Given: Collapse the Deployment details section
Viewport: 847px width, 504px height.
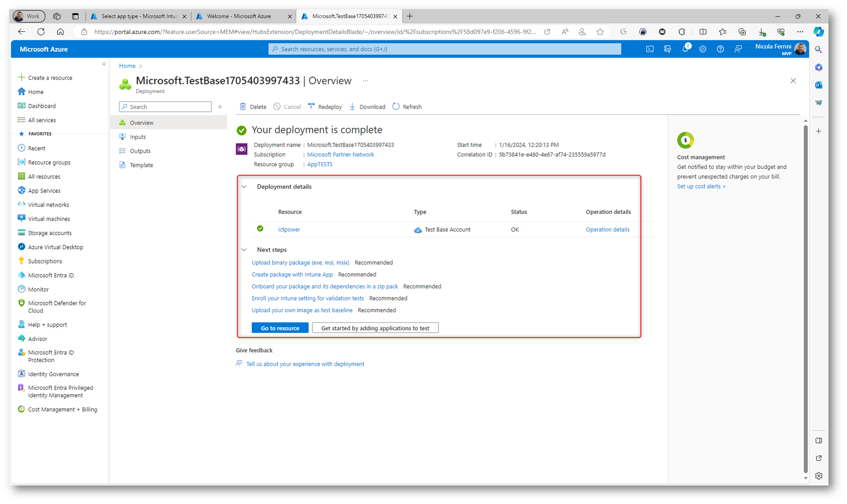Looking at the screenshot, I should pyautogui.click(x=244, y=187).
